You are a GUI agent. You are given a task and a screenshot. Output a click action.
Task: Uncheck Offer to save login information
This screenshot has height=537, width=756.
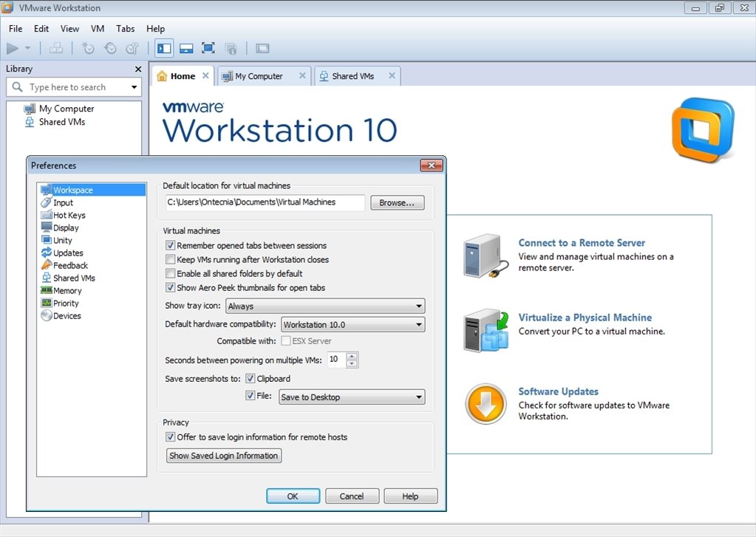170,437
